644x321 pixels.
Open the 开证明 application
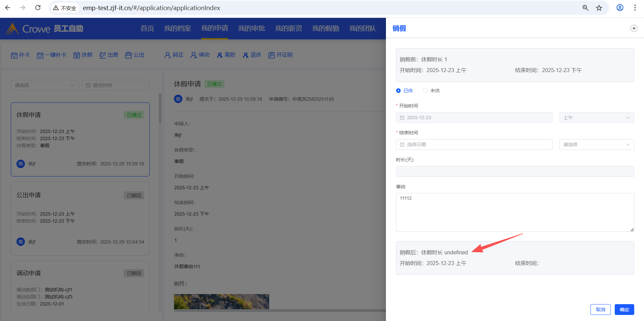(280, 55)
